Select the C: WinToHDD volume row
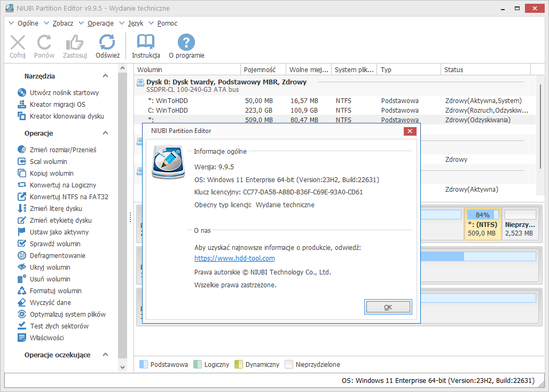The width and height of the screenshot is (549, 392). (x=335, y=111)
